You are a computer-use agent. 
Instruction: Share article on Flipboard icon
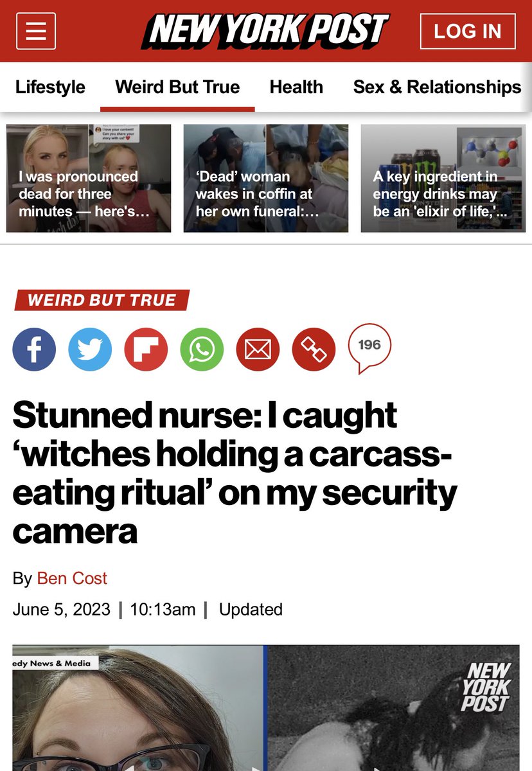146,350
